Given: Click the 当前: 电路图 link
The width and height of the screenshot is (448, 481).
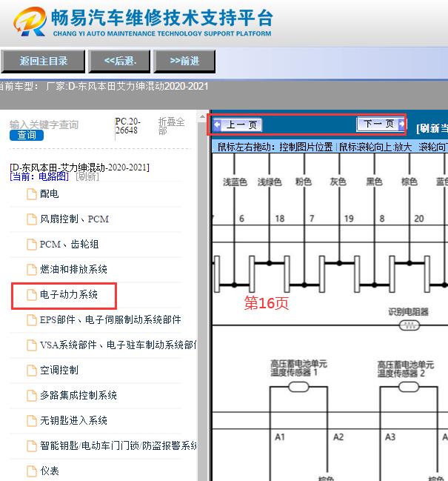Looking at the screenshot, I should 39,176.
